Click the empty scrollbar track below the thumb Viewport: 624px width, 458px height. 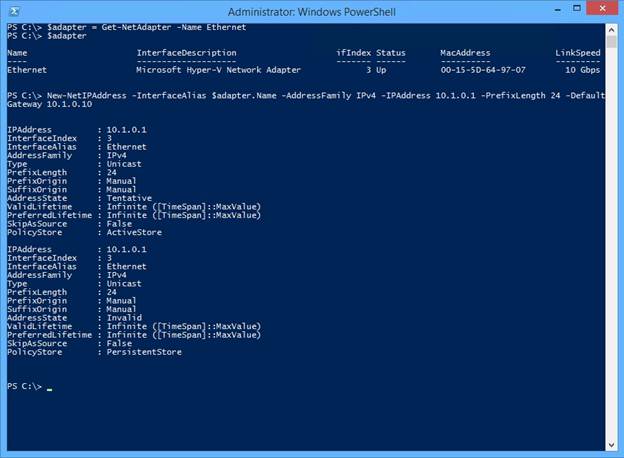coord(611,243)
